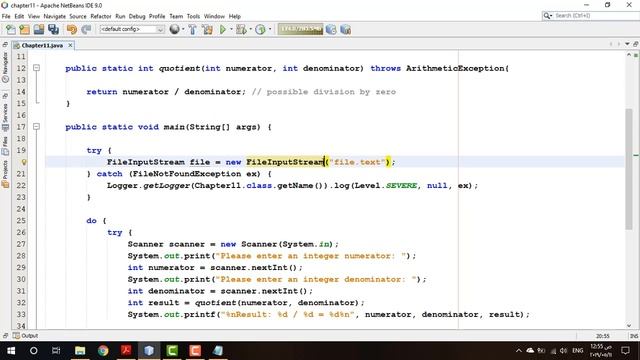Open the Navigator side panel

pos(5,67)
